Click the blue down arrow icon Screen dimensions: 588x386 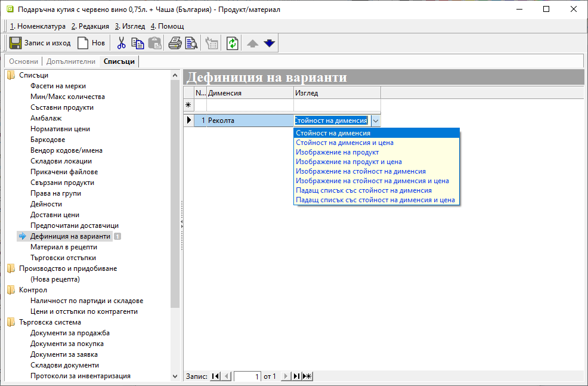(269, 43)
